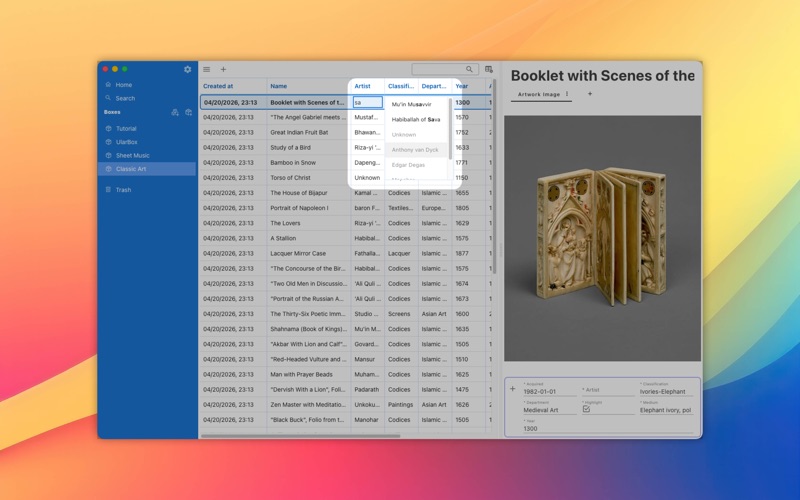Click the Padarath artist cell

coord(368,390)
